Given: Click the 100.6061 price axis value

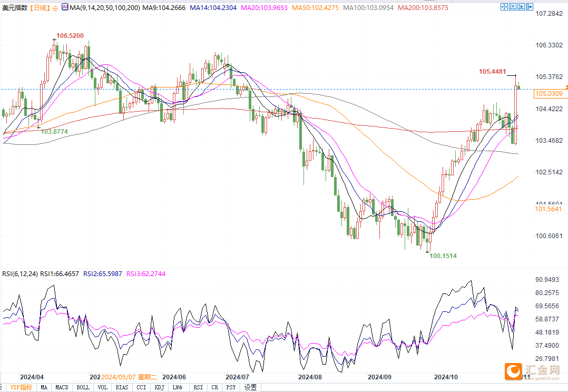Looking at the screenshot, I should pos(549,236).
